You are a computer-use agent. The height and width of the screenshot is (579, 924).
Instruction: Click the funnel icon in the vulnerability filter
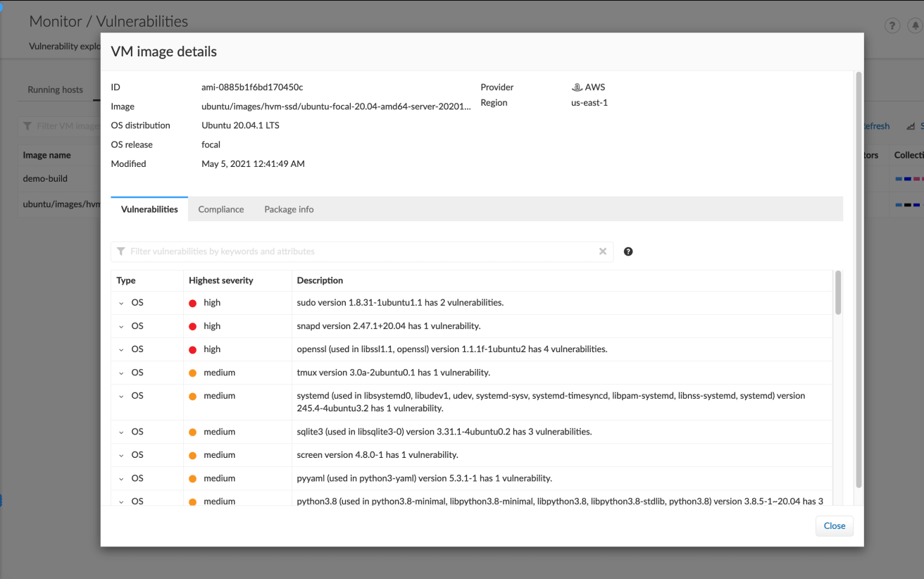tap(120, 251)
